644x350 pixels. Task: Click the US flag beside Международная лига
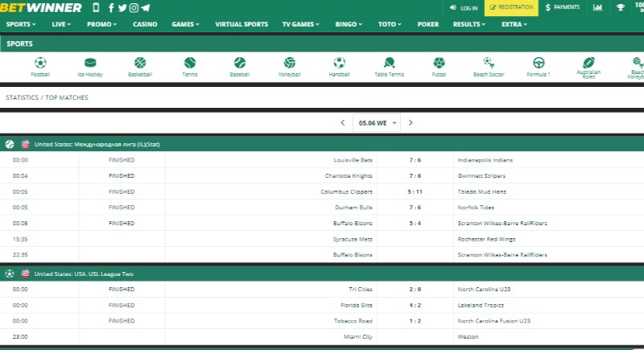click(26, 144)
